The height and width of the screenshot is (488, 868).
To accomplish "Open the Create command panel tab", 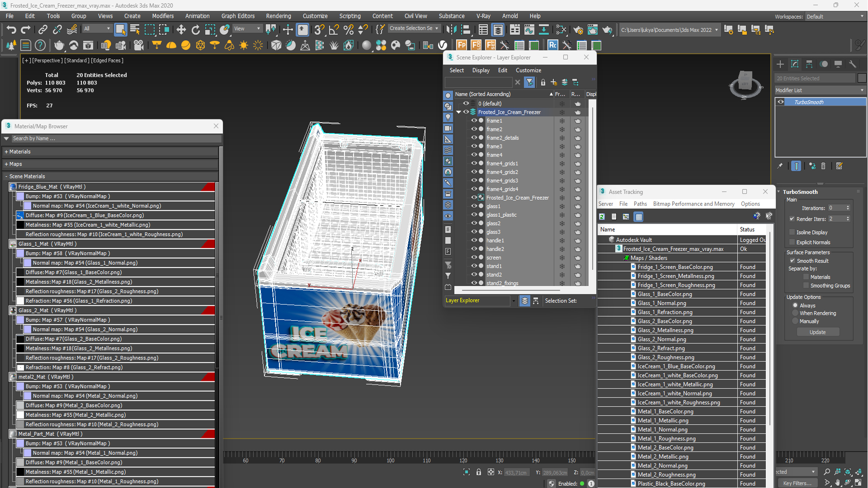I will coord(780,64).
